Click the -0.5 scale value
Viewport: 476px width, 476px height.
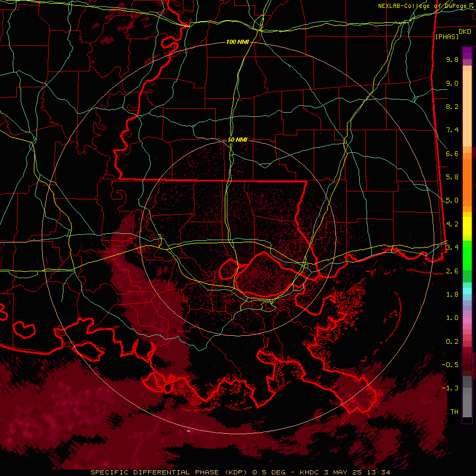(450, 364)
